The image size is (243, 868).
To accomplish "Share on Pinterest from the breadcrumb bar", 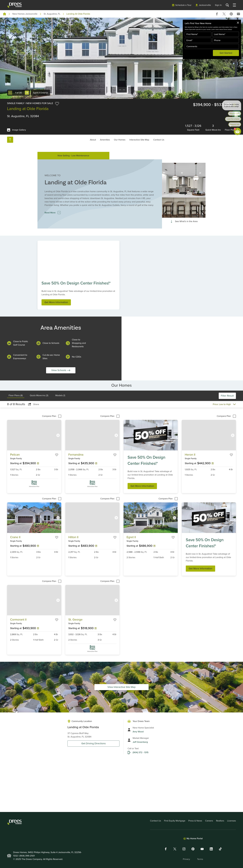I will 231,14.
